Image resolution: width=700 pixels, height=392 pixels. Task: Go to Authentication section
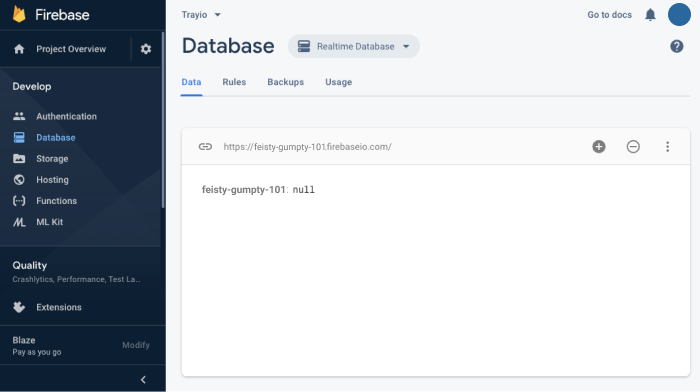[x=67, y=117]
